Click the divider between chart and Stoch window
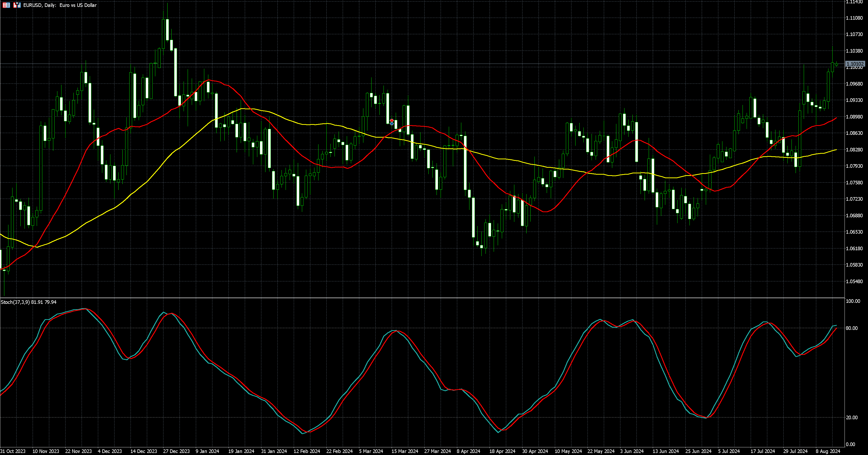The image size is (868, 455). point(421,297)
